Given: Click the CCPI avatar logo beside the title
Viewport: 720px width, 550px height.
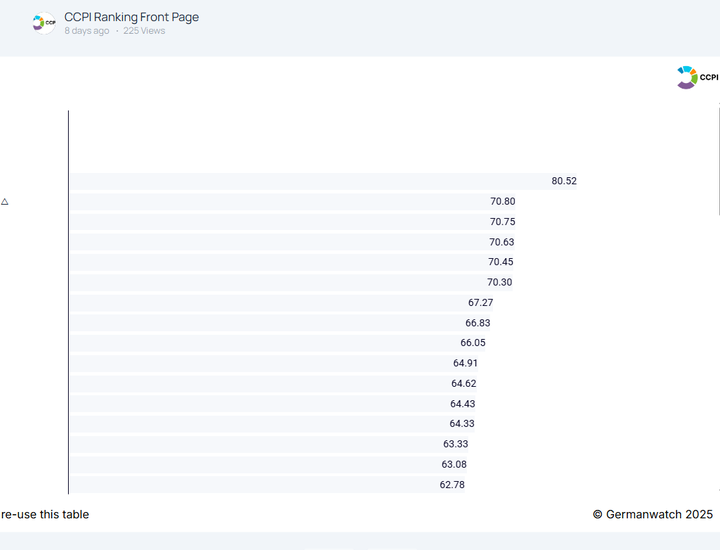Looking at the screenshot, I should coord(43,23).
